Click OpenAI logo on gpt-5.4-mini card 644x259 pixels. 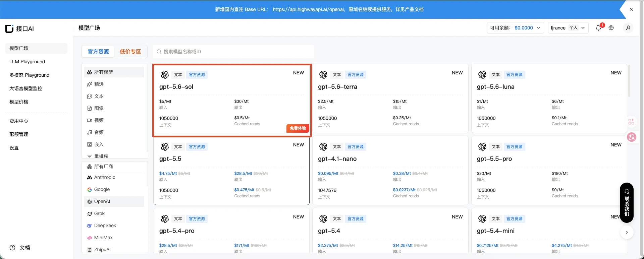point(482,218)
